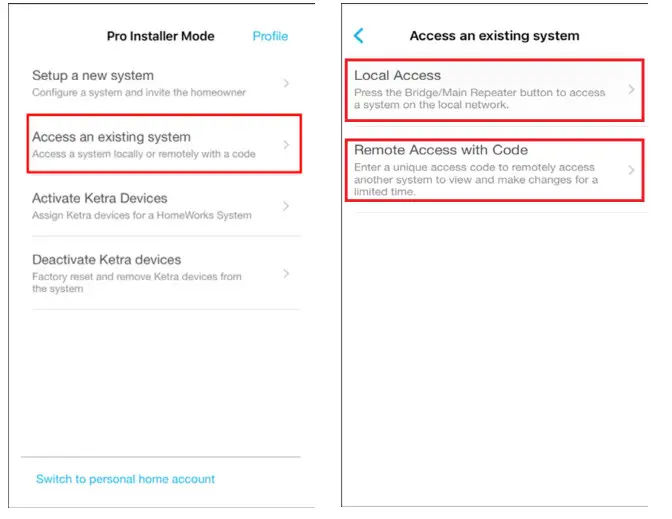Image resolution: width=672 pixels, height=519 pixels.
Task: Open Access an existing system option
Action: point(164,144)
